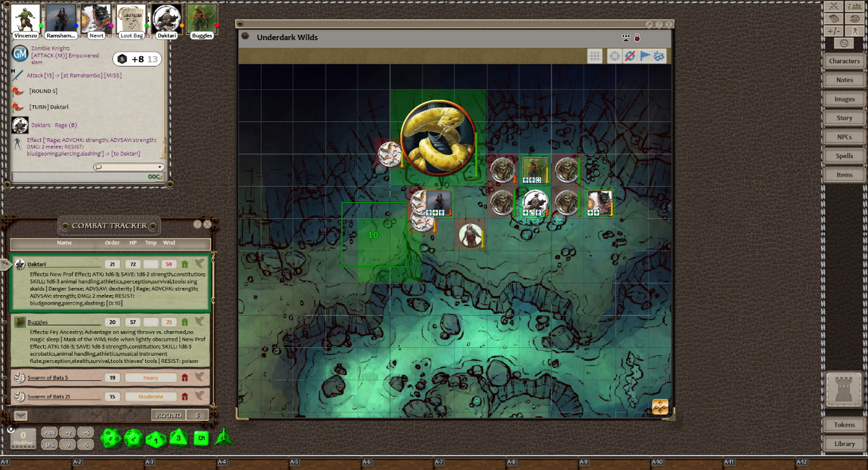Click the Library button
Screen dimensions: 868x470
tap(844, 444)
